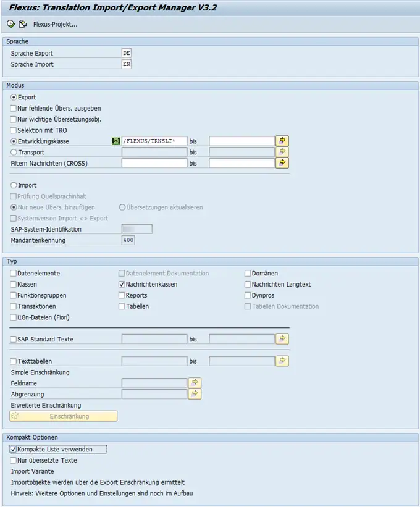Check the Domänen checkbox
Image resolution: width=420 pixels, height=507 pixels.
click(248, 273)
